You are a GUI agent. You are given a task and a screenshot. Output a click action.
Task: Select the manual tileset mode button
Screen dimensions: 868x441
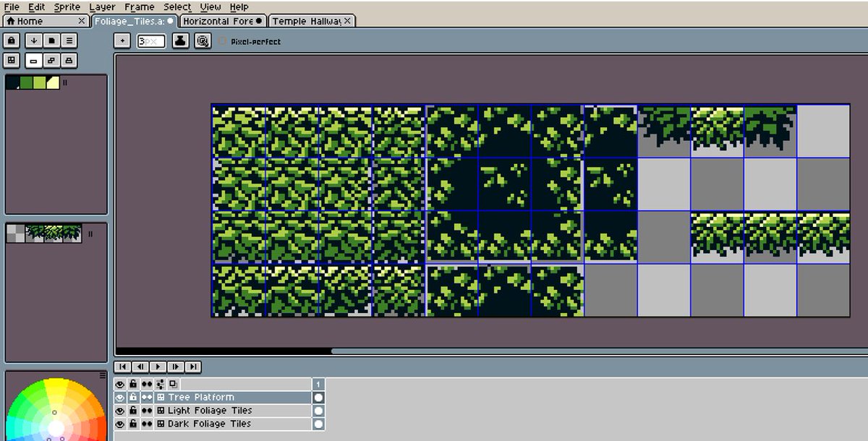click(33, 60)
